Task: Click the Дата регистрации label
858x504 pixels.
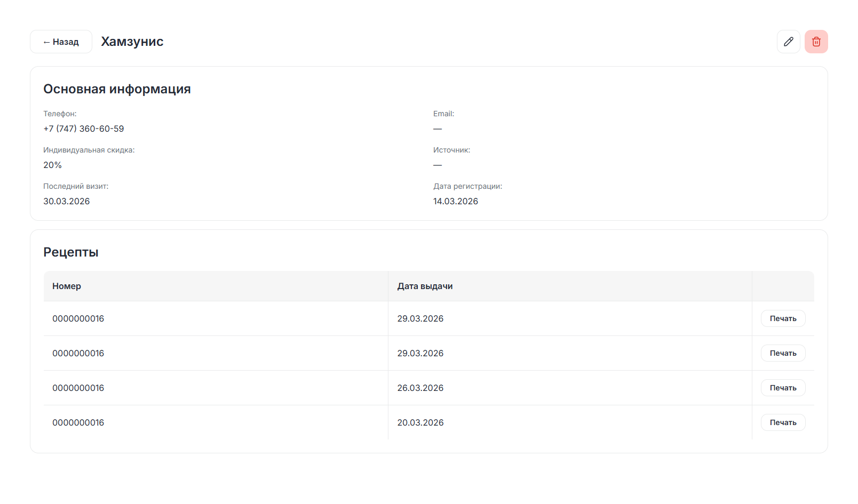Action: [x=467, y=186]
